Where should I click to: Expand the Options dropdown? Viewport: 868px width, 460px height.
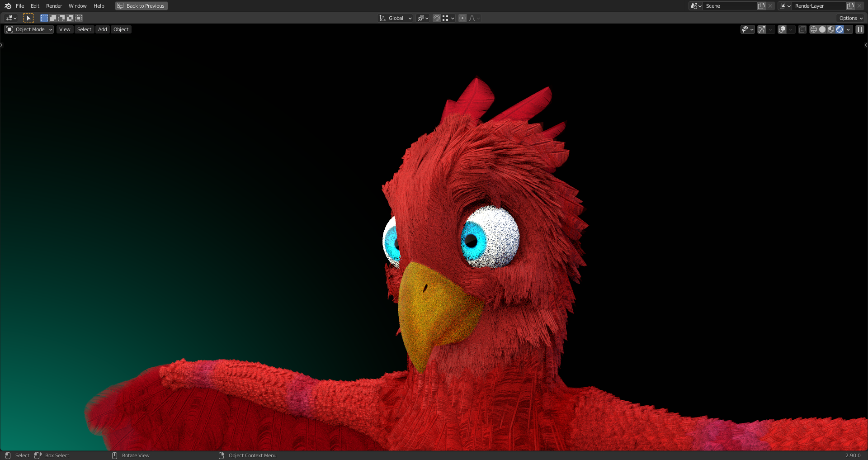point(850,18)
